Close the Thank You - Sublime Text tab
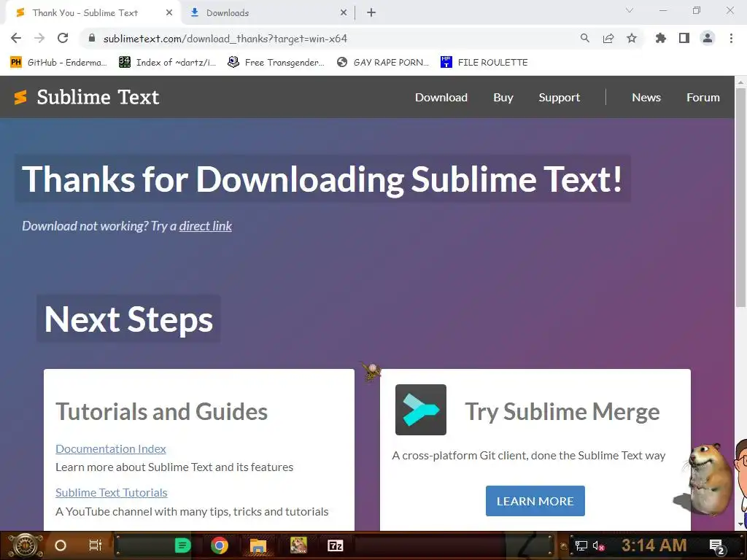Viewport: 747px width, 560px height. tap(169, 13)
